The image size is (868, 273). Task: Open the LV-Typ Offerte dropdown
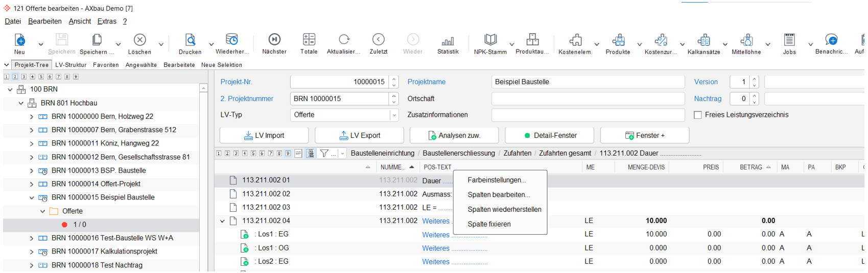coord(394,115)
